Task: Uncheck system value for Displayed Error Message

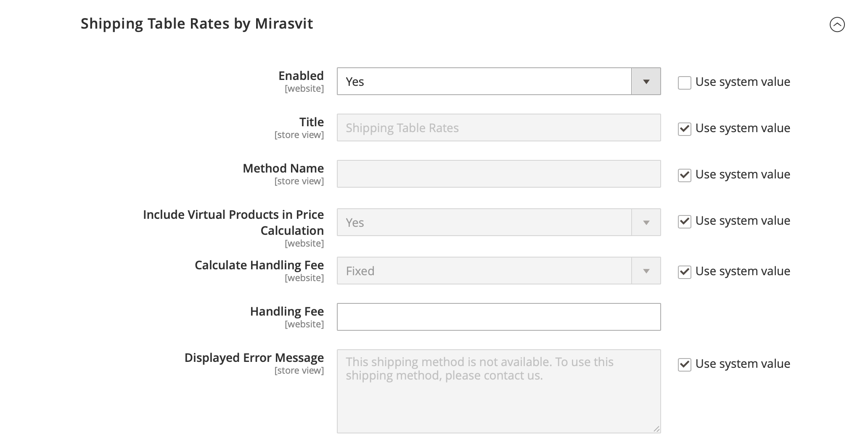Action: click(684, 364)
